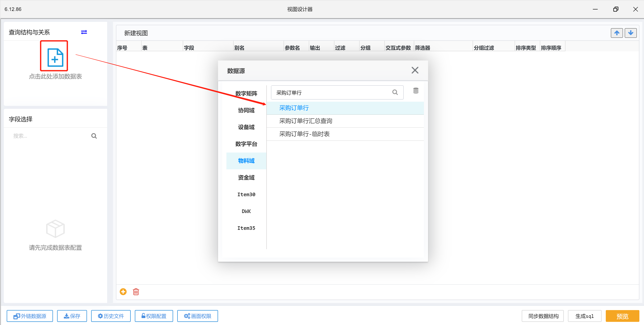The image size is (644, 325).
Task: Select the 设备域 category
Action: click(246, 127)
